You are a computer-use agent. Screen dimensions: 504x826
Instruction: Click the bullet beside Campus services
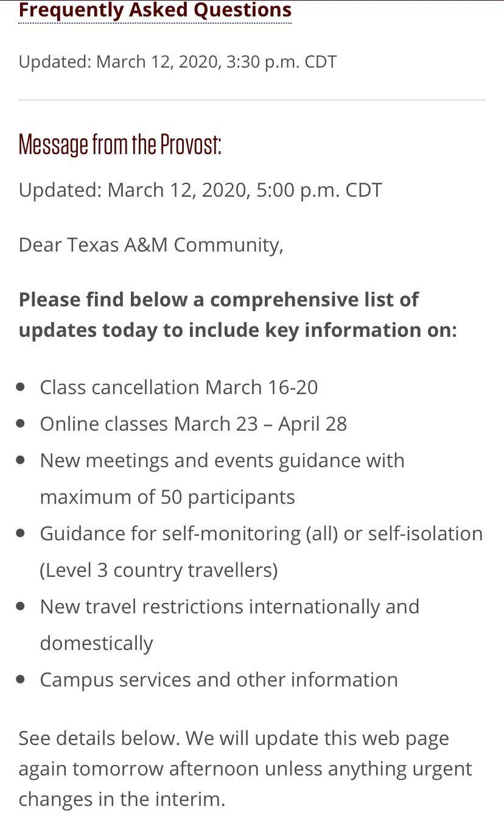click(21, 679)
